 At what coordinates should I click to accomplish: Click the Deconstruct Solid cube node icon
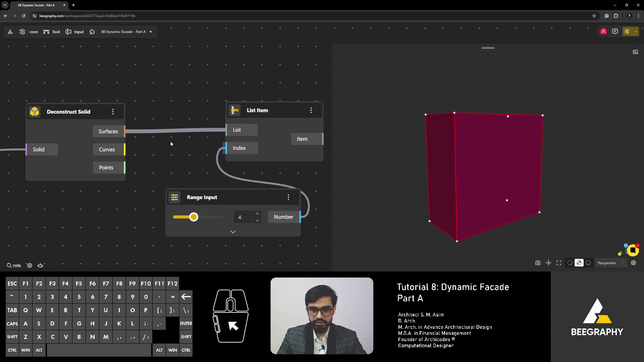click(x=35, y=112)
